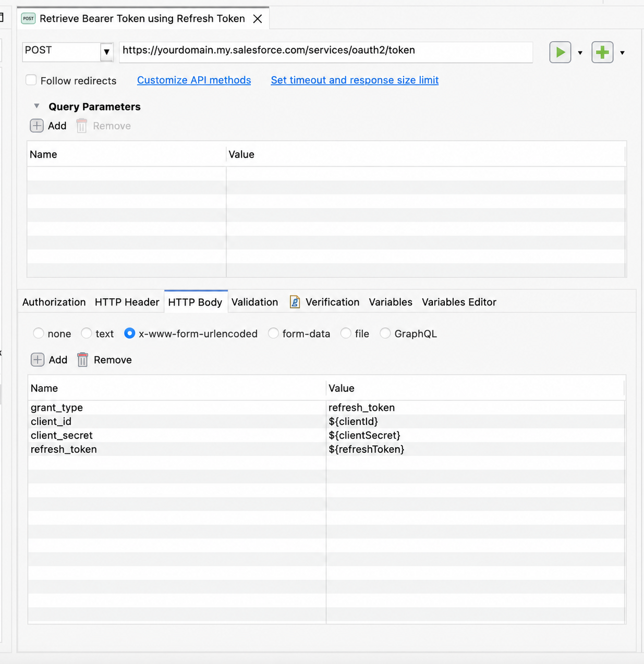Screen dimensions: 644x664
Task: Toggle the Follow redirects checkbox
Action: [x=31, y=80]
